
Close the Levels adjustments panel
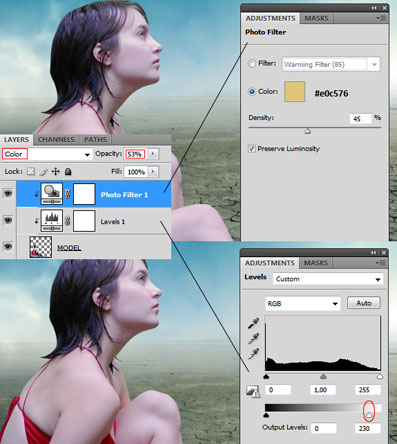click(384, 253)
